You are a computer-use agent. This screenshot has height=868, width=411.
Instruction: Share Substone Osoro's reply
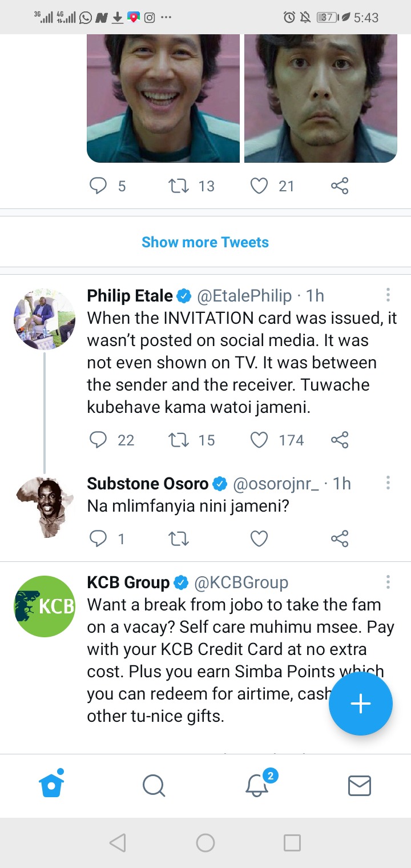(340, 539)
